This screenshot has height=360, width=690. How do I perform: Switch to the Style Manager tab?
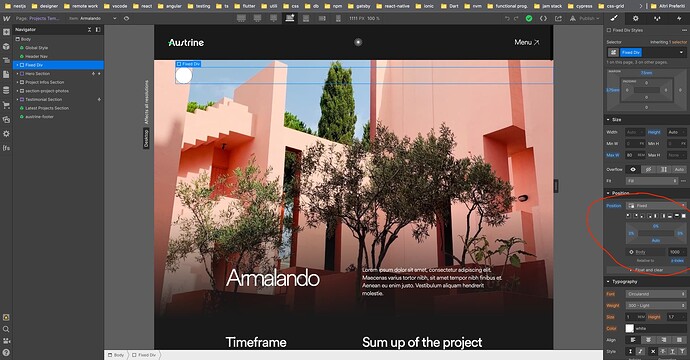[657, 18]
